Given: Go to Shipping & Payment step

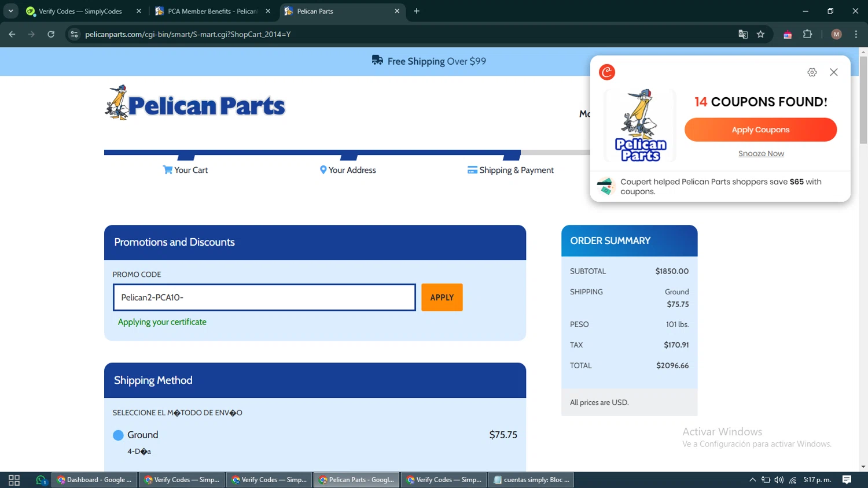Looking at the screenshot, I should pyautogui.click(x=510, y=170).
